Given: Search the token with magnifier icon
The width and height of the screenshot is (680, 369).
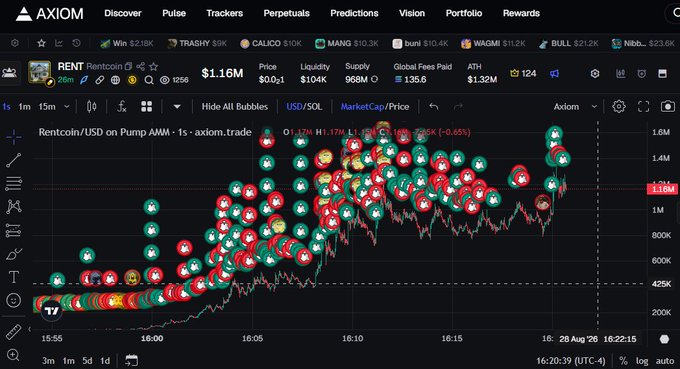Looking at the screenshot, I should 149,80.
